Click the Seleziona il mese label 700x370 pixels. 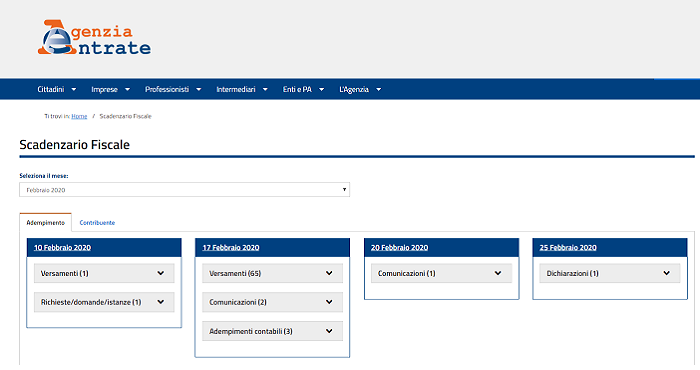tap(44, 176)
